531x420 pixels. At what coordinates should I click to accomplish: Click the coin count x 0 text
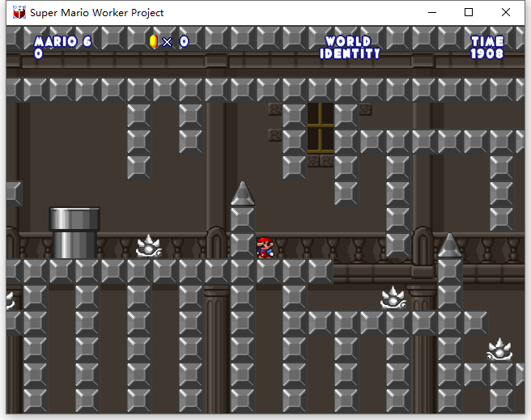point(176,41)
